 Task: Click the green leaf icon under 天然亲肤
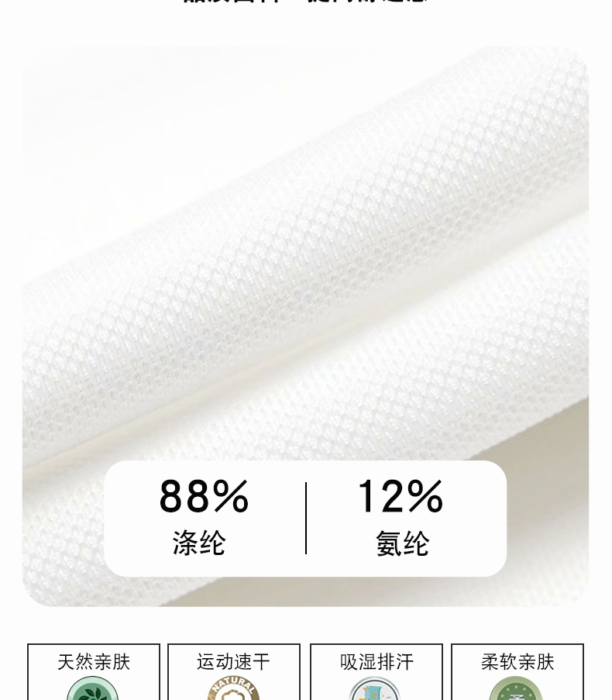93,688
